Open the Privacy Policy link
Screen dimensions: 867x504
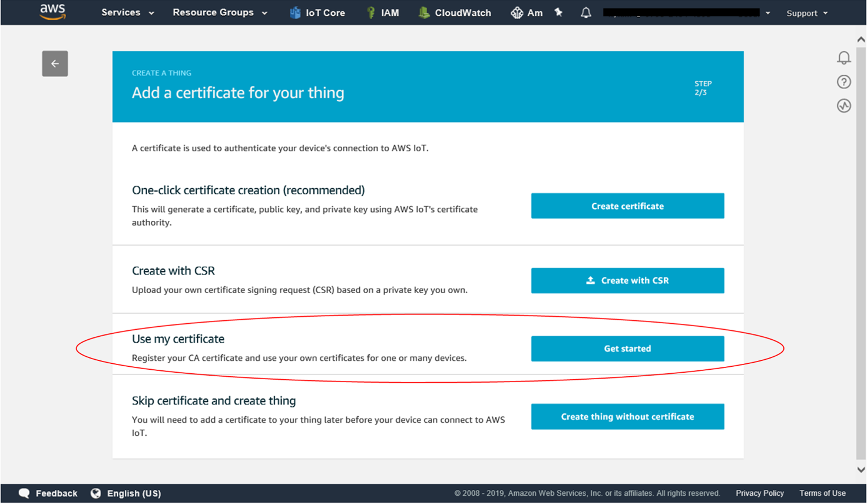point(759,493)
